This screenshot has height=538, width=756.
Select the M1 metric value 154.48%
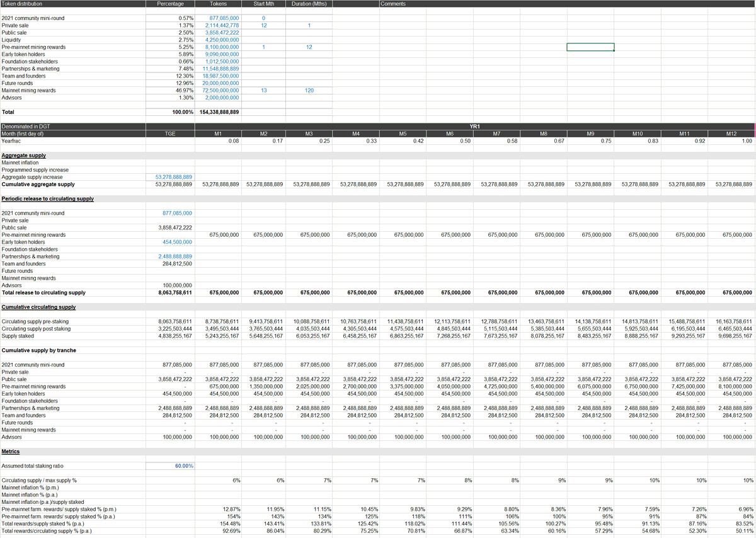click(x=217, y=524)
